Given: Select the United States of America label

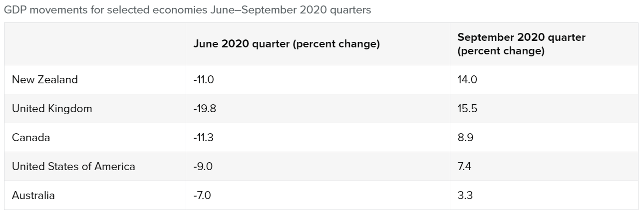Looking at the screenshot, I should [73, 167].
